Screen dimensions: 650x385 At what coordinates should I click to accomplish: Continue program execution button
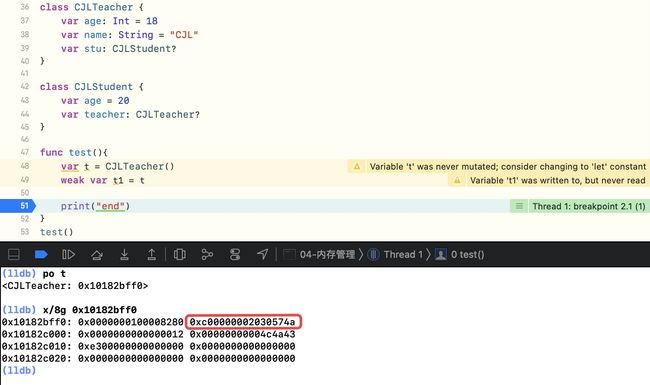coord(68,254)
